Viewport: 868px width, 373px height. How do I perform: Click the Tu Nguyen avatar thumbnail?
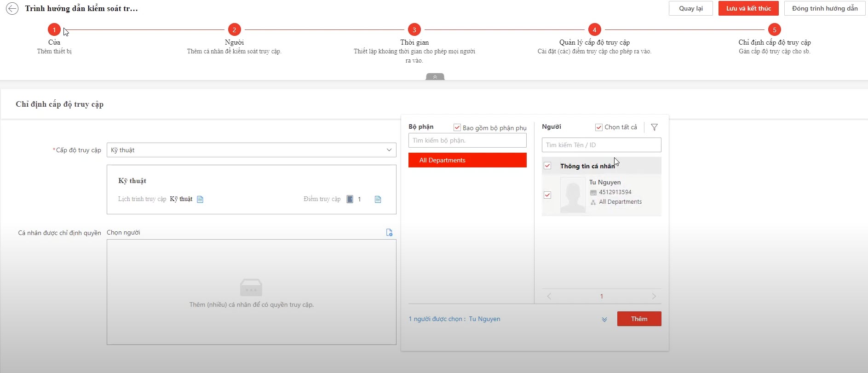(x=573, y=195)
